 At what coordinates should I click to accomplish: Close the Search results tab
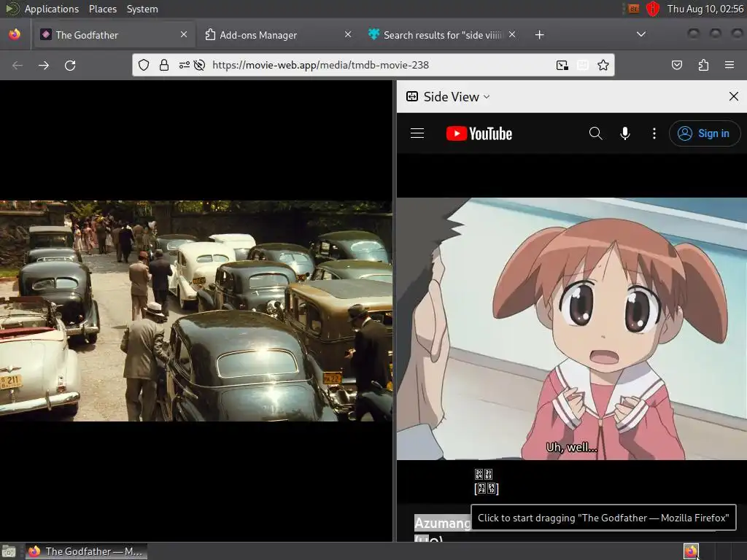point(512,35)
